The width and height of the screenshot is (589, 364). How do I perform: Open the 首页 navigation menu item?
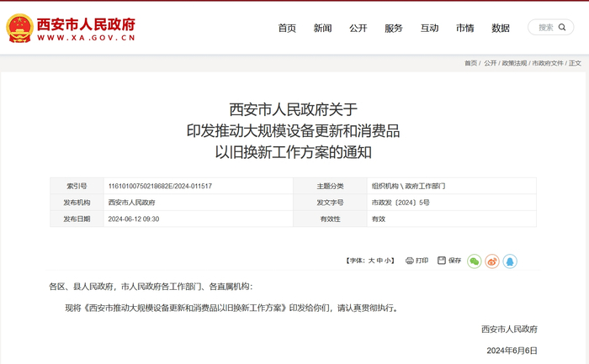287,28
